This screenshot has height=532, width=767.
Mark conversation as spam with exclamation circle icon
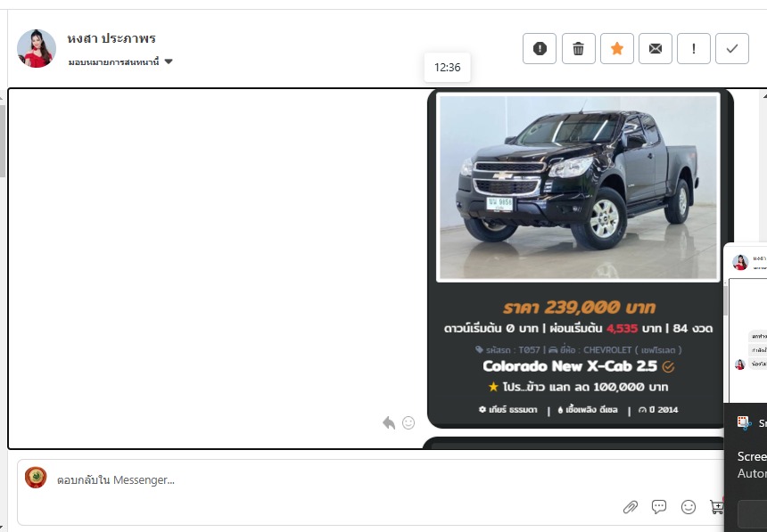[540, 48]
